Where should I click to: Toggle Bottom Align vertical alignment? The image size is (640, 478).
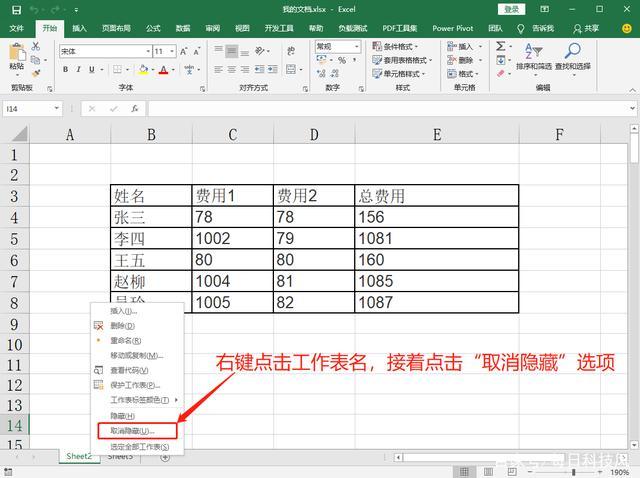(x=245, y=51)
